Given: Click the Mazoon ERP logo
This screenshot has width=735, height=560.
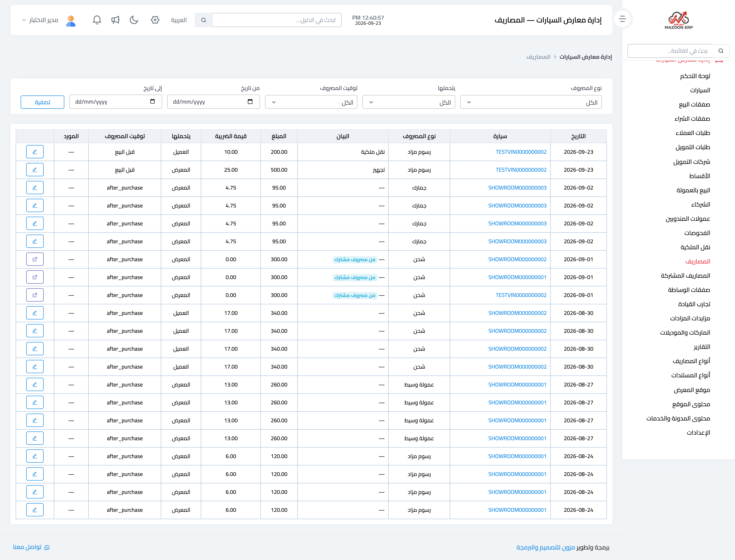Looking at the screenshot, I should pyautogui.click(x=678, y=20).
